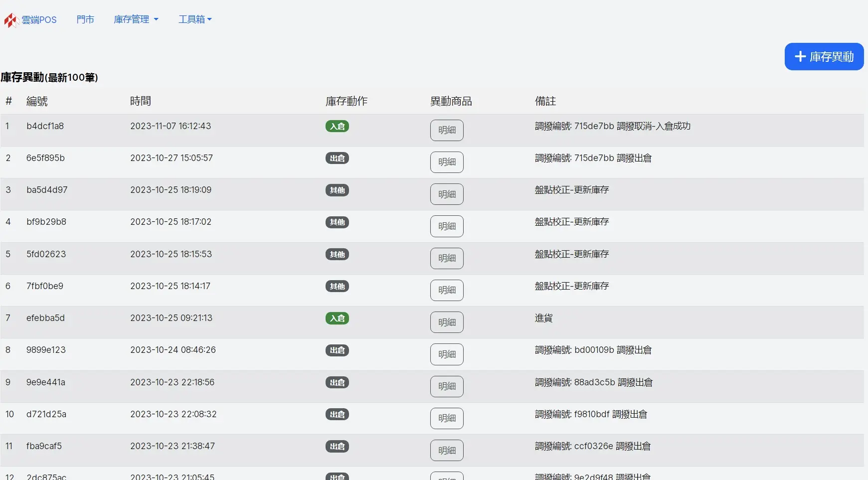Click the 入倉 badge for record efebba5d
Viewport: 868px width, 480px height.
tap(337, 319)
